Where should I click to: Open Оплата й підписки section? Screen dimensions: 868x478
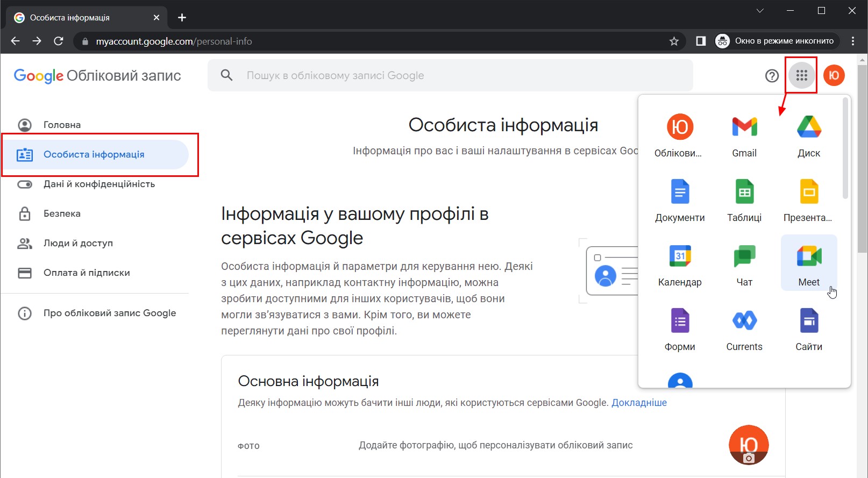[x=95, y=273]
